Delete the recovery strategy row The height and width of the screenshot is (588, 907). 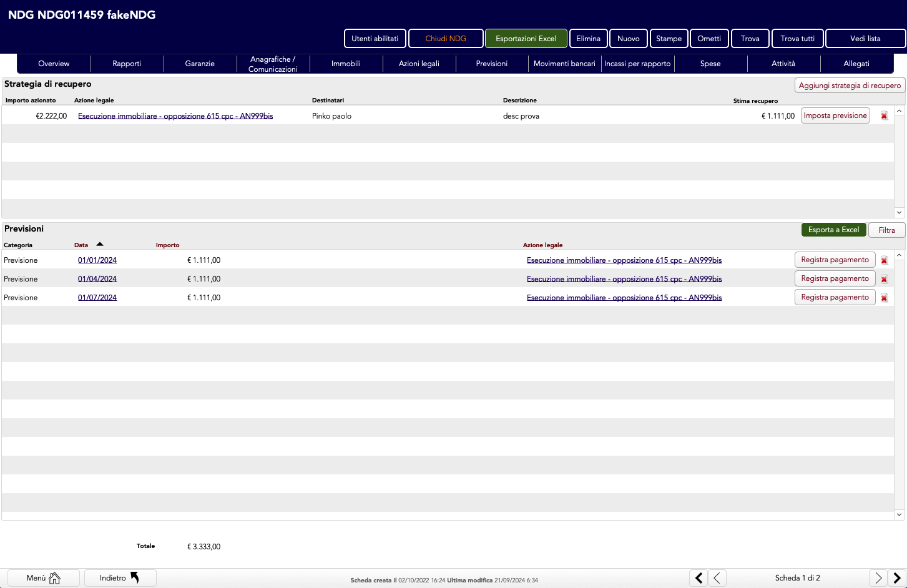click(x=884, y=116)
